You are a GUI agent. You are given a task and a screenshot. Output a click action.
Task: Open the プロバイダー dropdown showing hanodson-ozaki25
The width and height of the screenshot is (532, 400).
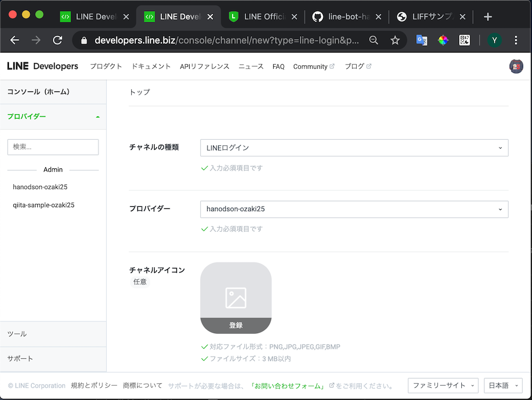click(354, 209)
